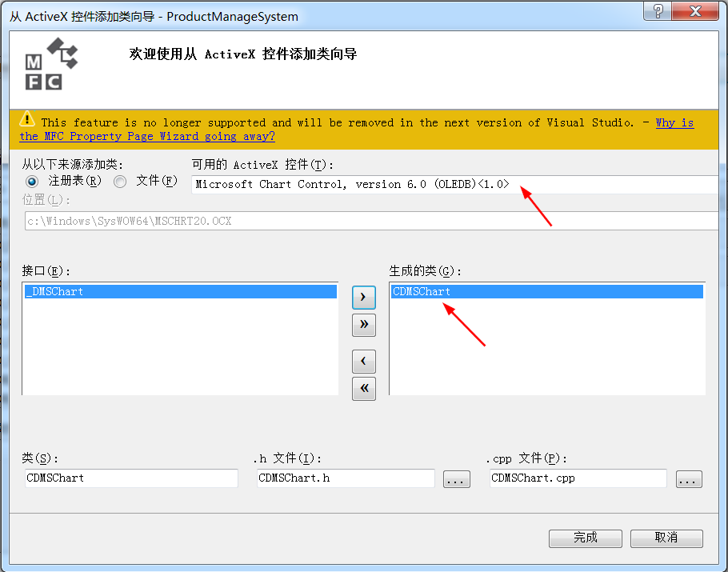Click the help question mark button
Image resolution: width=728 pixels, height=572 pixels.
point(658,10)
